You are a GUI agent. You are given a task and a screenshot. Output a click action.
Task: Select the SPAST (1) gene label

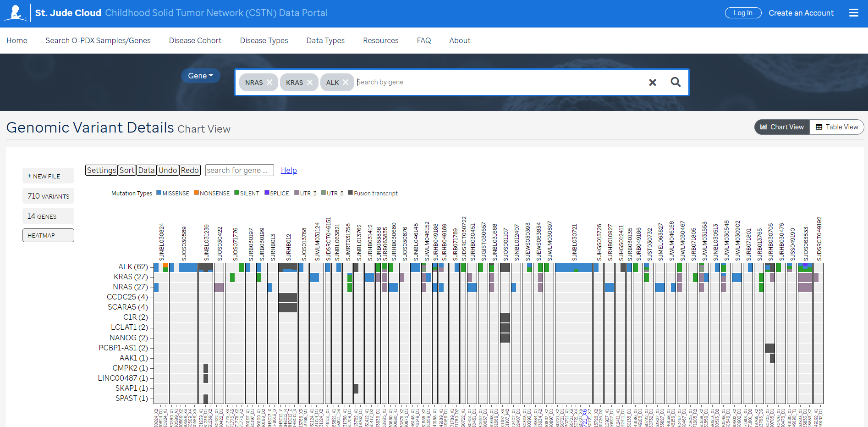coord(132,399)
